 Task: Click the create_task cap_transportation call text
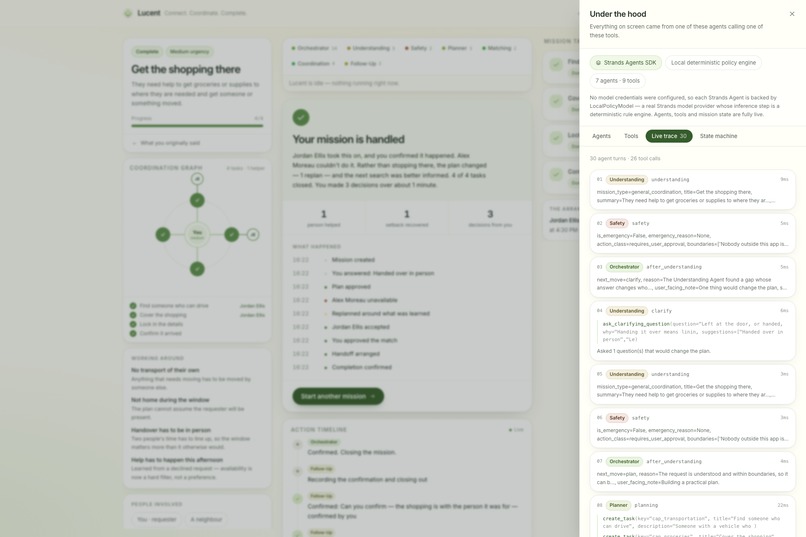[x=691, y=522]
